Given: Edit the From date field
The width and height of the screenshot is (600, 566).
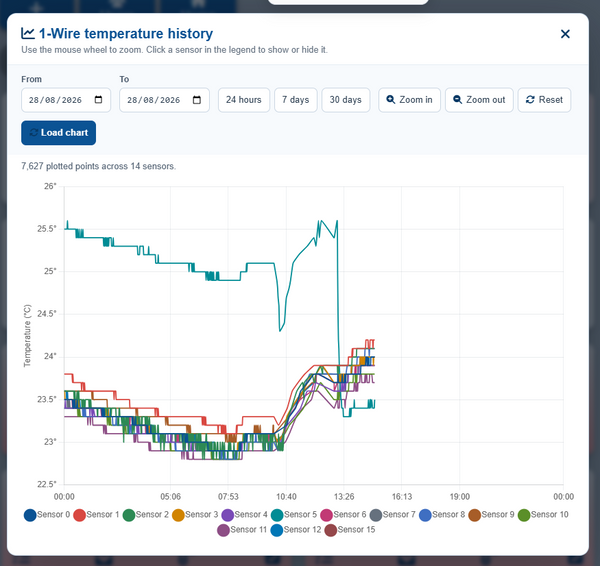Looking at the screenshot, I should pyautogui.click(x=66, y=100).
